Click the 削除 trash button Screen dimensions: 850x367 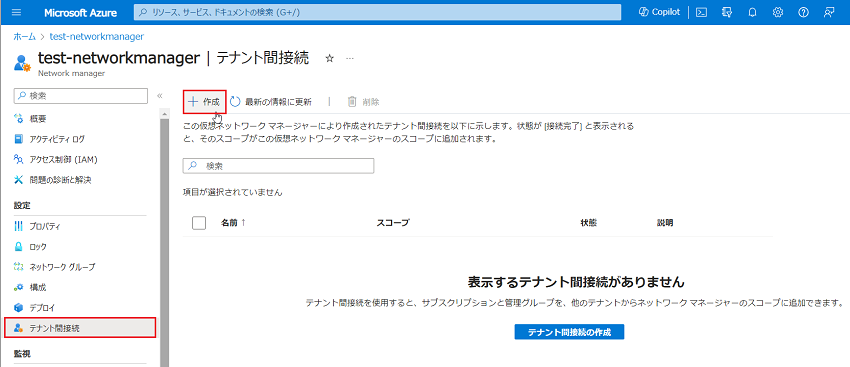(363, 102)
